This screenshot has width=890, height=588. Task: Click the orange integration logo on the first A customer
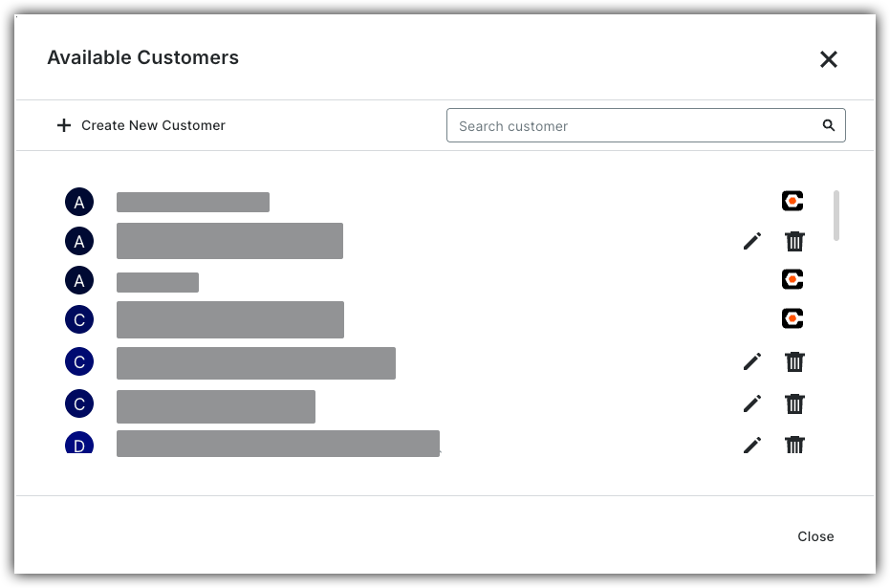coord(792,201)
